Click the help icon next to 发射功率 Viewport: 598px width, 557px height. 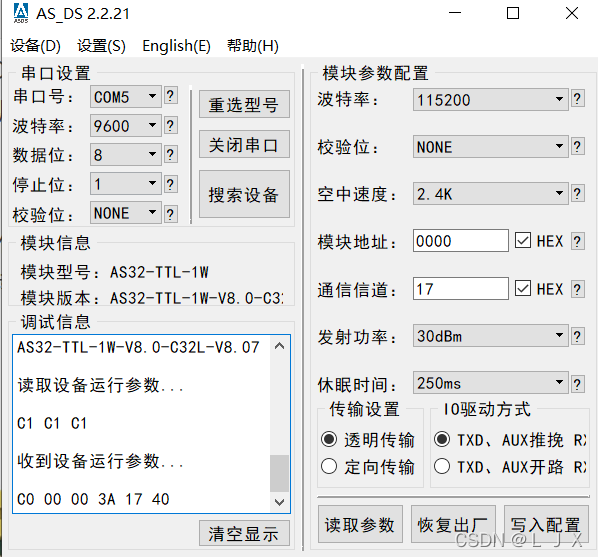pos(577,336)
